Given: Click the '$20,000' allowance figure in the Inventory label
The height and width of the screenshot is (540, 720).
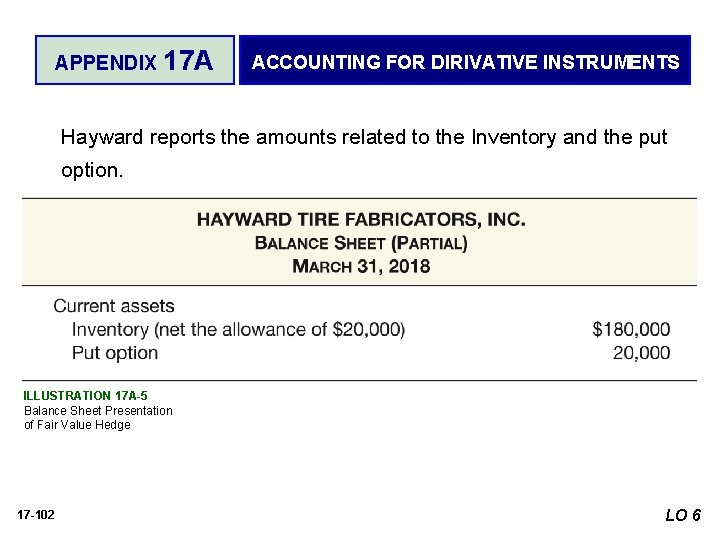Looking at the screenshot, I should tap(368, 329).
